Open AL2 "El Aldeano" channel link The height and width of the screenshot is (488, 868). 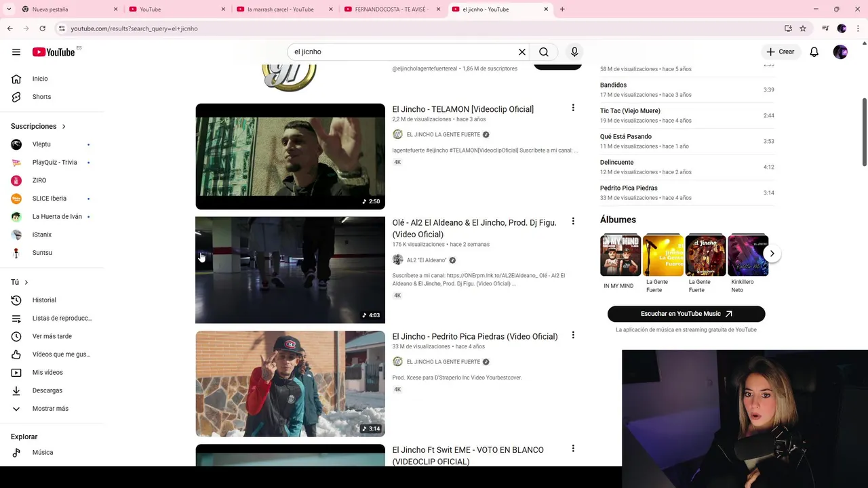[426, 260]
